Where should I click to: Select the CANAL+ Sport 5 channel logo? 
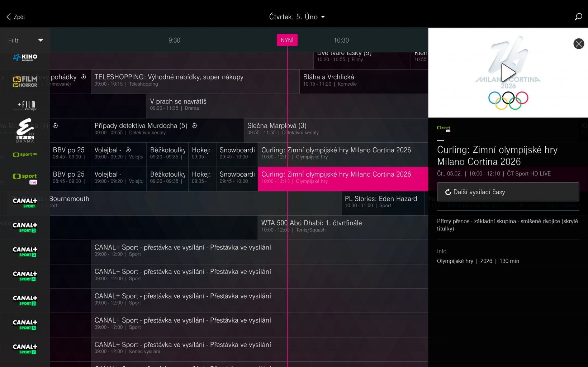point(25,300)
